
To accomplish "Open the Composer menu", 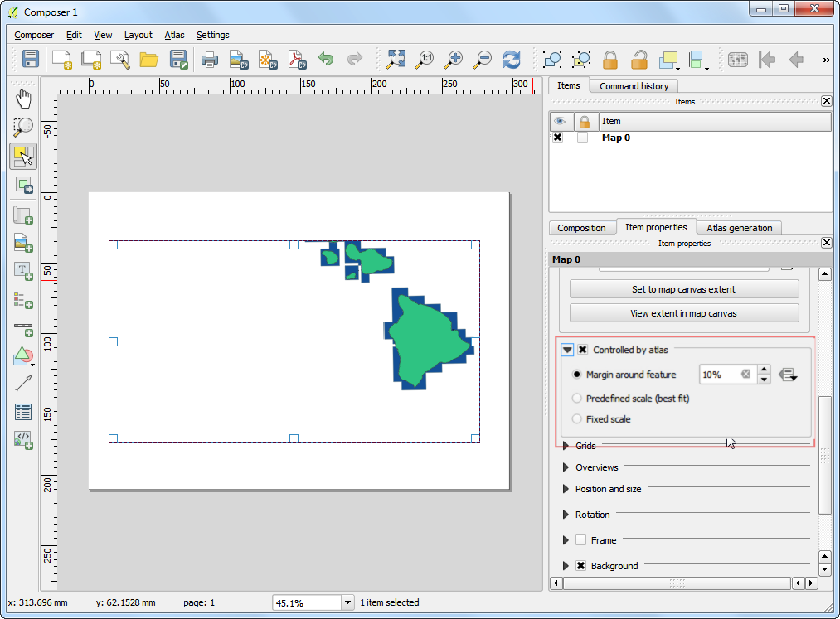I will click(x=34, y=35).
